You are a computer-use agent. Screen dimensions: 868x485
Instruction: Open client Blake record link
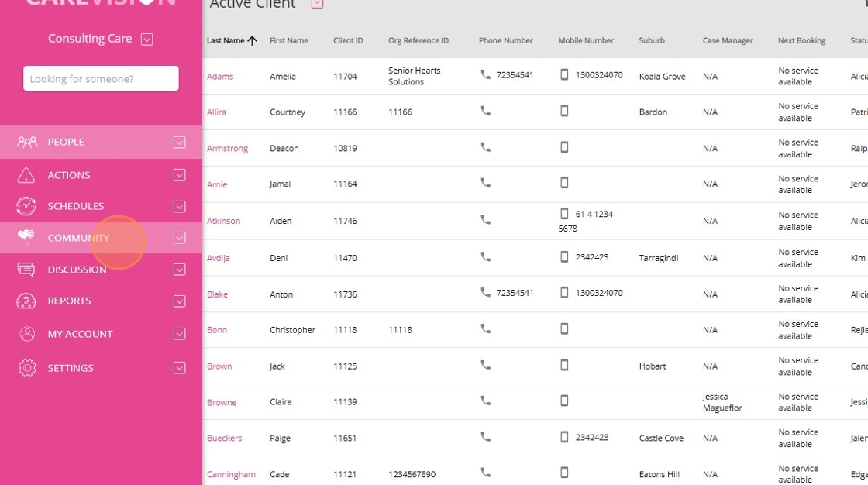tap(217, 294)
